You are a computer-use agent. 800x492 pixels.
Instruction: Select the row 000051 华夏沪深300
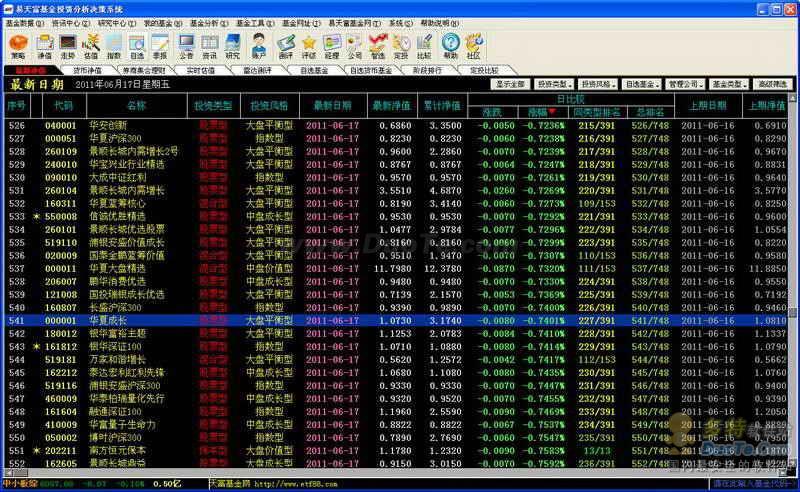[396, 138]
